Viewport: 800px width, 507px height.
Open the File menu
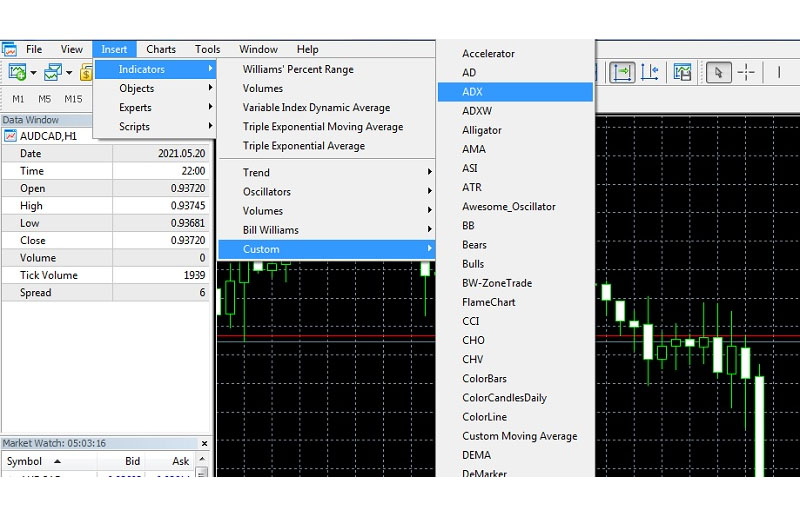[x=34, y=49]
